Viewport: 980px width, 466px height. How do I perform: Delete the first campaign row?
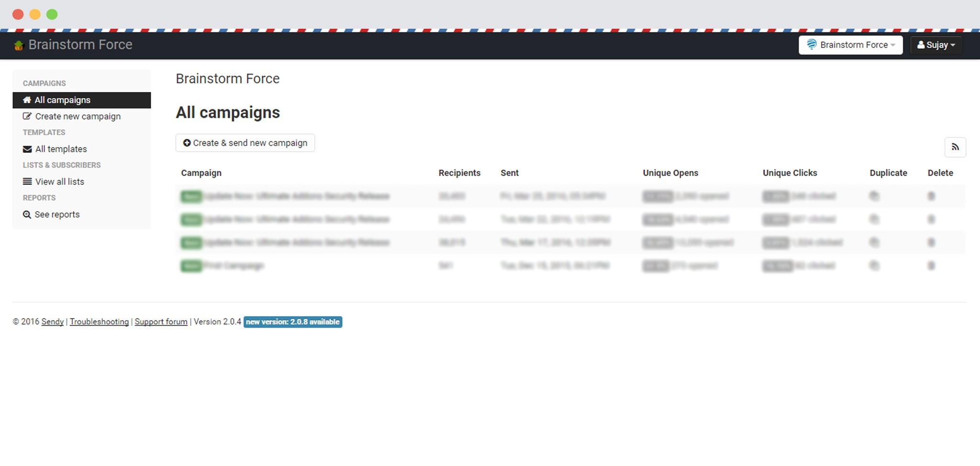pos(931,196)
